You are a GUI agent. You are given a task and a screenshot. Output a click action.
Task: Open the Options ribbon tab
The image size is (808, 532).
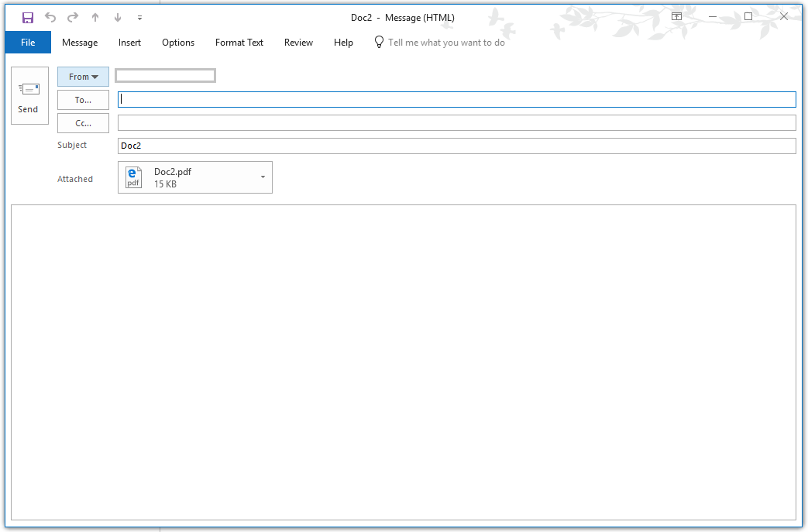178,43
